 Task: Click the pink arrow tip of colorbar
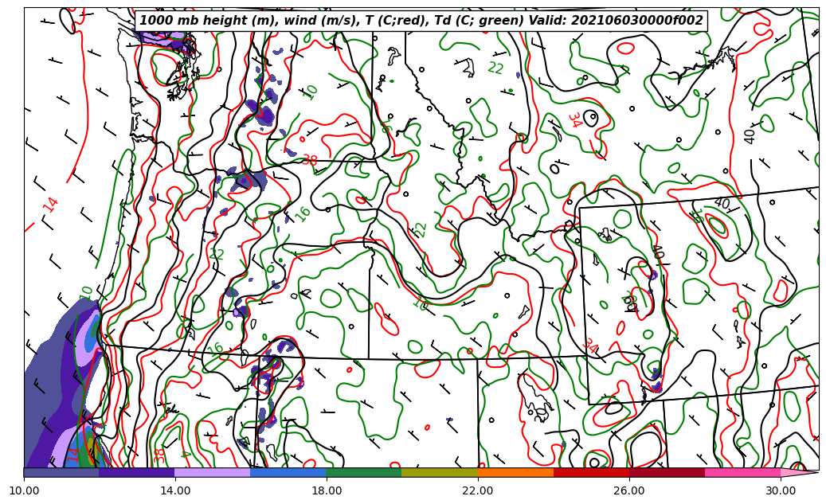tap(801, 472)
